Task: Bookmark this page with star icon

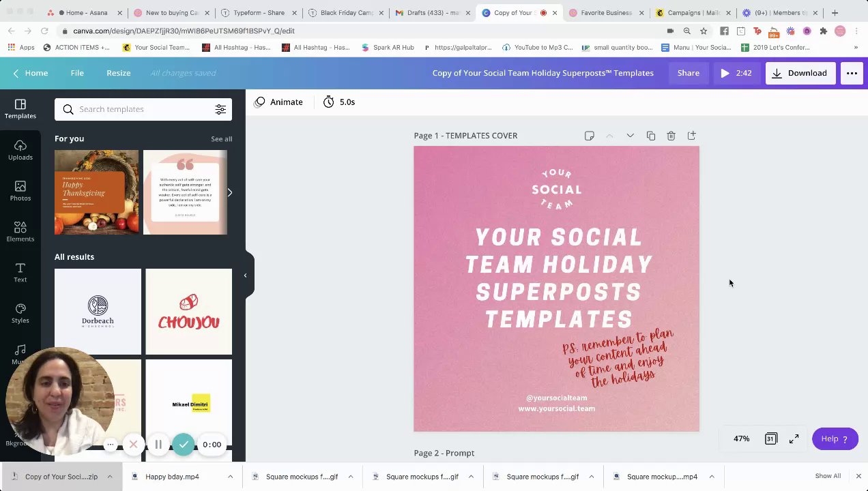Action: 704,31
